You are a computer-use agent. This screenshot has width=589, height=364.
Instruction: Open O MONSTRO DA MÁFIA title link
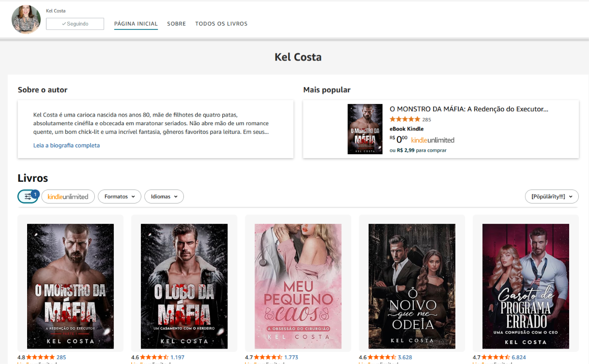coord(469,109)
